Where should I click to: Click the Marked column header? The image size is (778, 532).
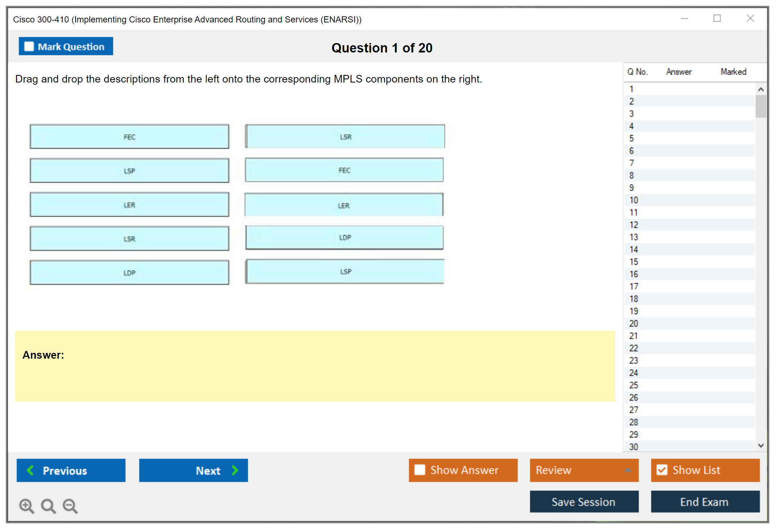(x=733, y=72)
